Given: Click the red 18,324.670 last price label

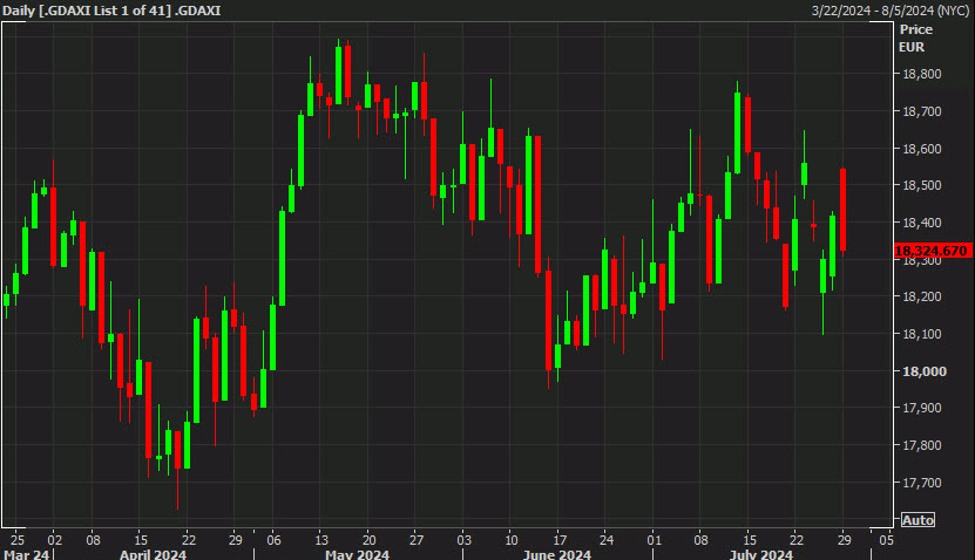Looking at the screenshot, I should click(x=932, y=250).
